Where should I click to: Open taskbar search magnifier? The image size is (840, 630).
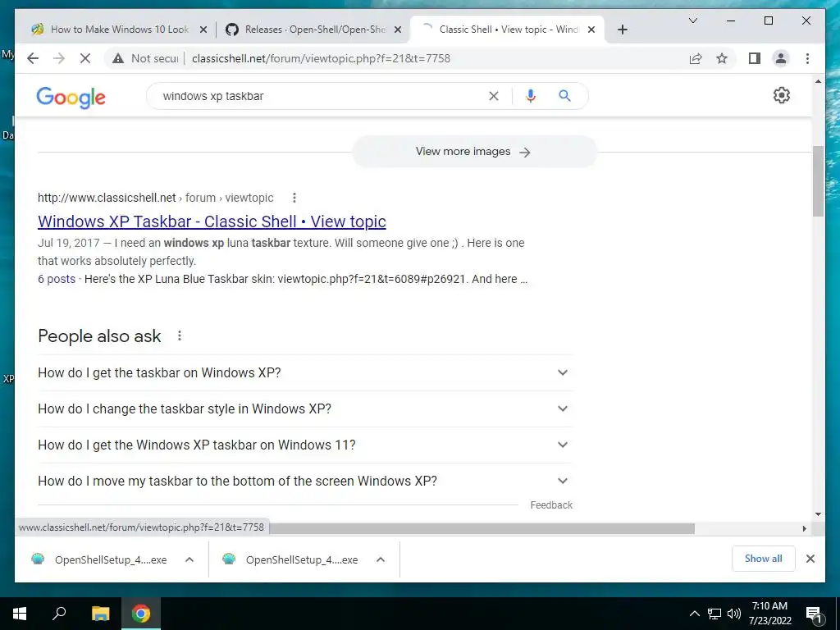59,614
